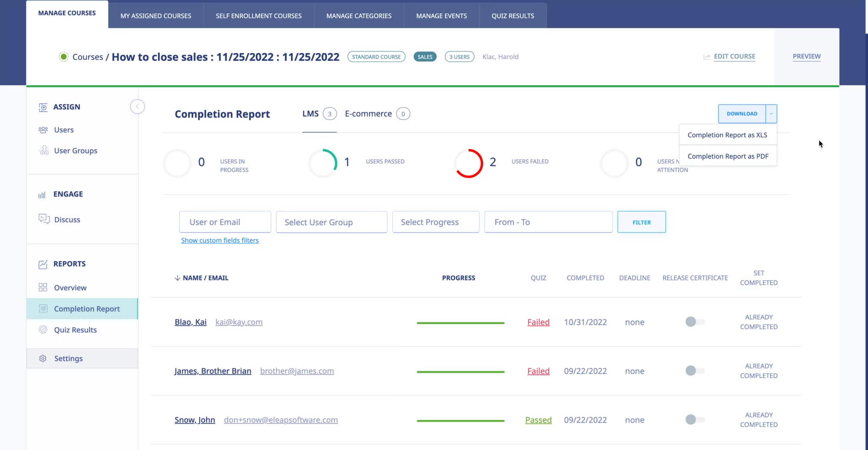Choose Completion Report as XLS
Viewport: 868px width, 450px height.
728,135
